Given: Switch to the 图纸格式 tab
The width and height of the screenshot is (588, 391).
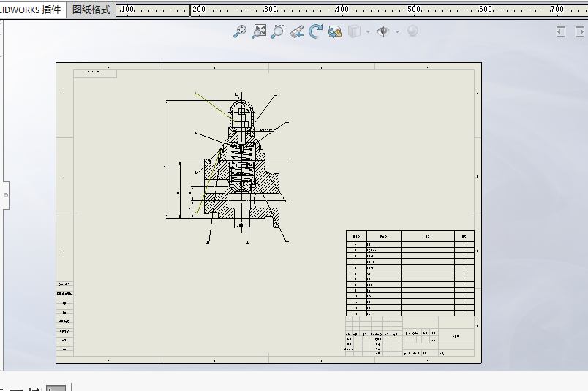Looking at the screenshot, I should coord(91,10).
